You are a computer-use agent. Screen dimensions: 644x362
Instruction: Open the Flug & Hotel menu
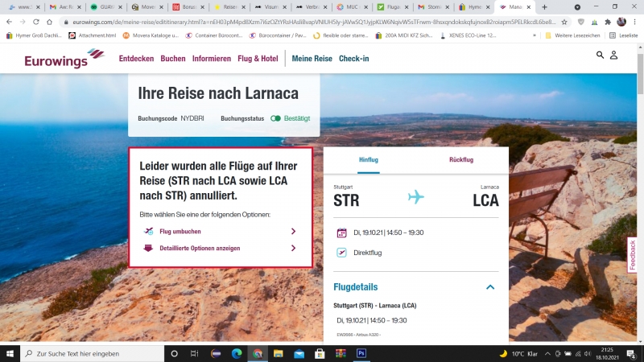[258, 59]
